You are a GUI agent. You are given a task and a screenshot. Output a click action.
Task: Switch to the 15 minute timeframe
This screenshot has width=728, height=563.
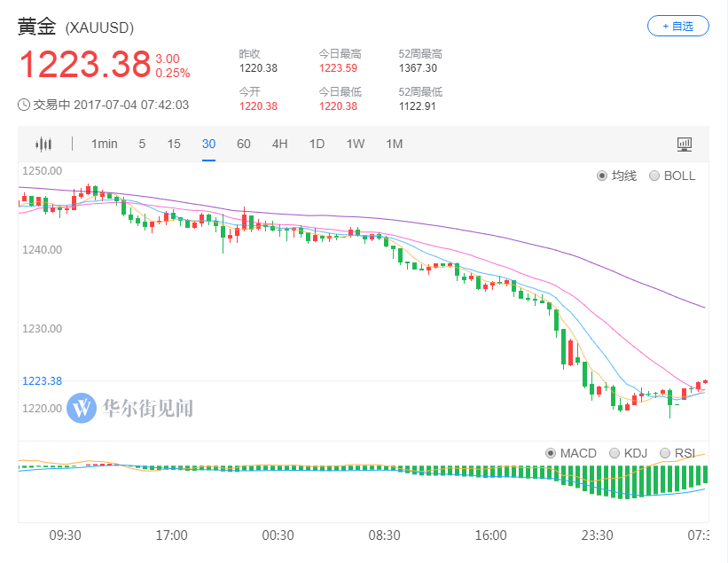point(174,145)
